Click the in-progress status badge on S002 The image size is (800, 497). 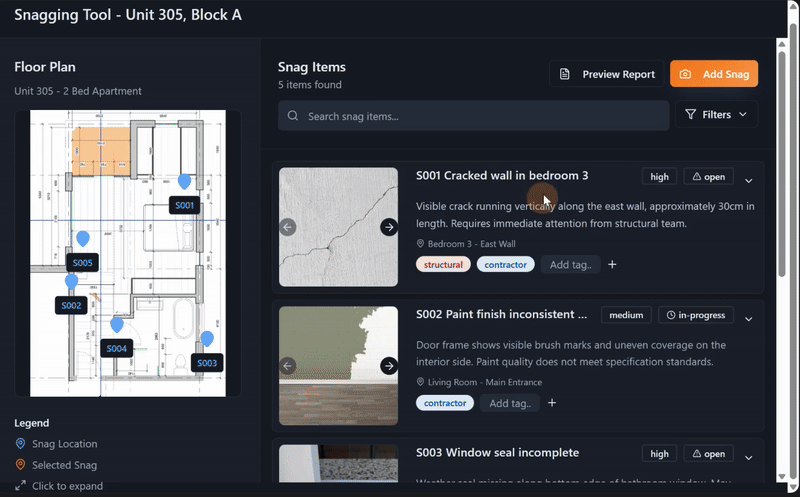pos(696,315)
